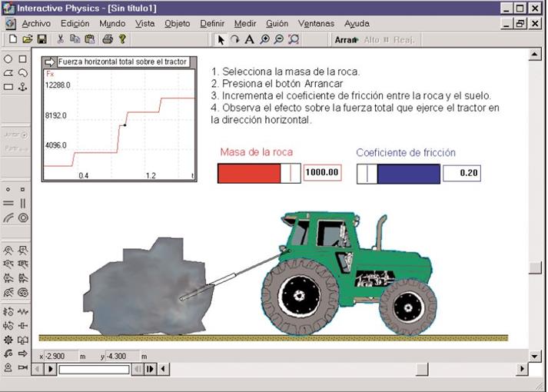This screenshot has width=548, height=392.
Task: Click the step forward frame button
Action: pyautogui.click(x=151, y=369)
